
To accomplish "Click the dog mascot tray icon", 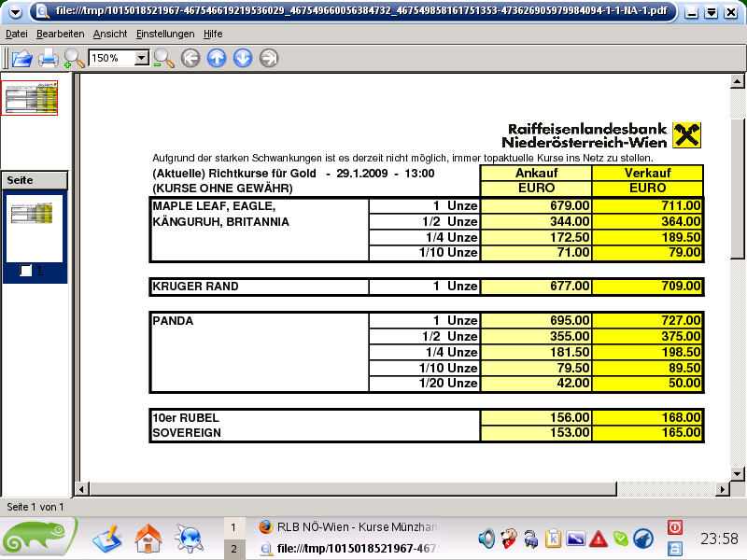I will point(508,539).
